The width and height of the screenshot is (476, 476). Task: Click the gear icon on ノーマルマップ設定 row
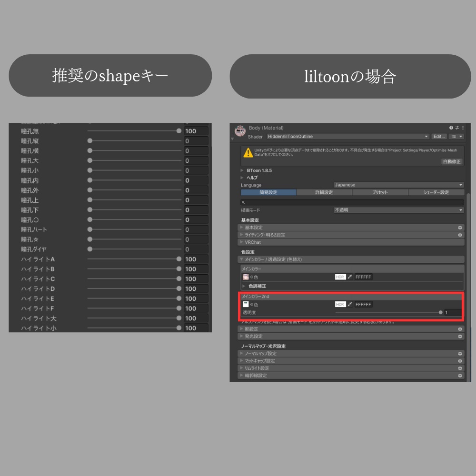460,354
